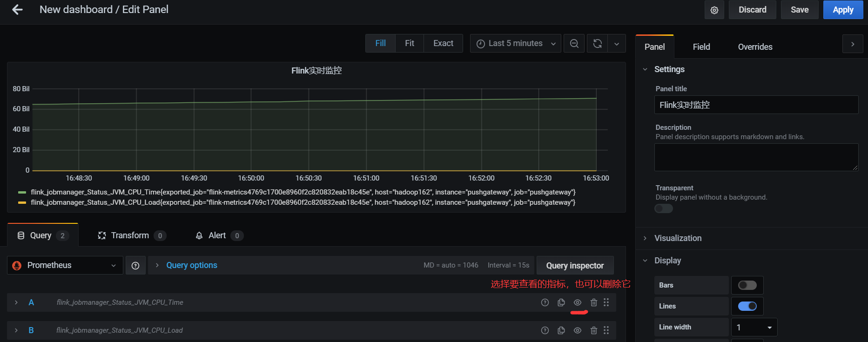The height and width of the screenshot is (342, 868).
Task: Click the Alert bell icon
Action: pos(199,235)
